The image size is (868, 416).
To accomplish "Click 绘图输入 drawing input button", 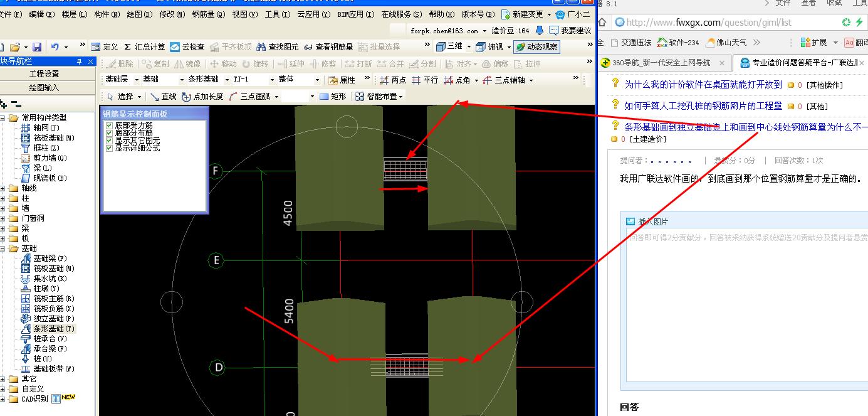I will [44, 87].
